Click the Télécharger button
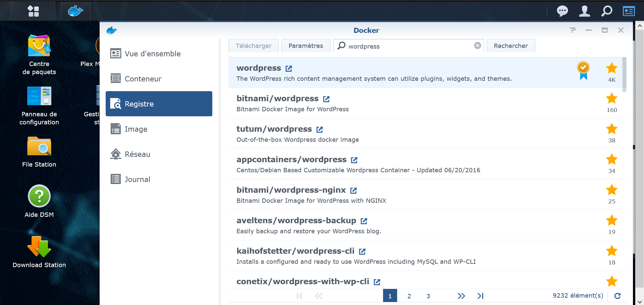This screenshot has height=305, width=644. 254,46
